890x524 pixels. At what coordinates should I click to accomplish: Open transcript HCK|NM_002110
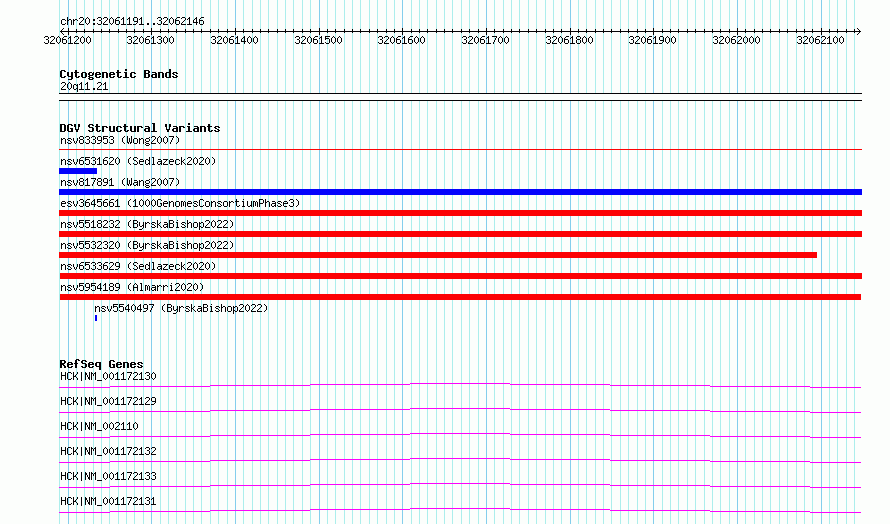coord(99,426)
